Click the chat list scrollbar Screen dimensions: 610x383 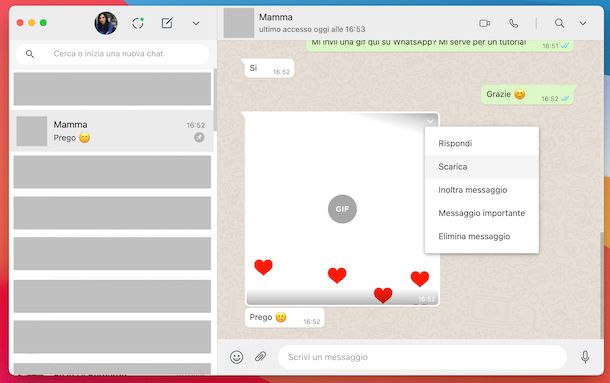coord(215,100)
